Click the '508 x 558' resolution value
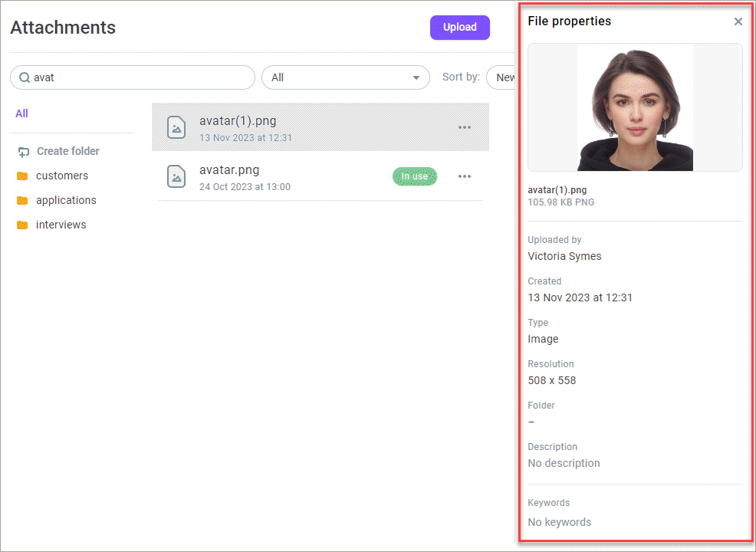 pyautogui.click(x=551, y=381)
